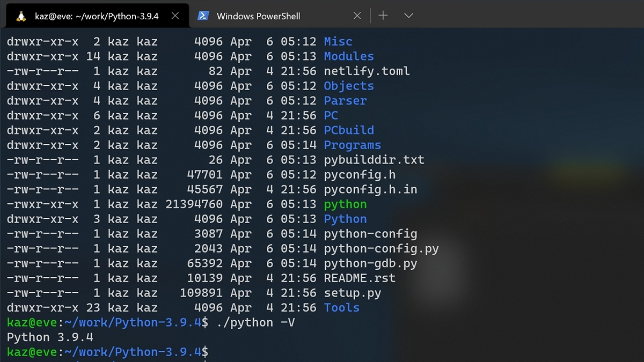Click the python-config file name
The height and width of the screenshot is (362, 644).
click(x=370, y=234)
